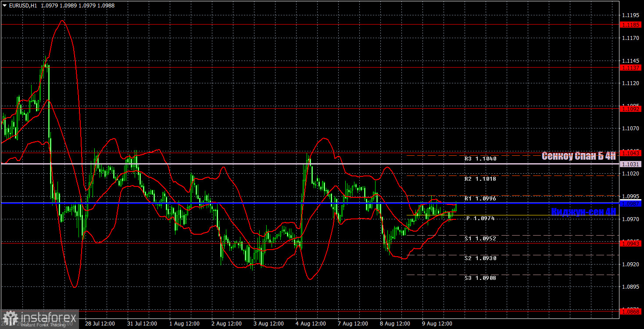Open the chart menu triangle beside EURUSD,H1

[x=4, y=5]
